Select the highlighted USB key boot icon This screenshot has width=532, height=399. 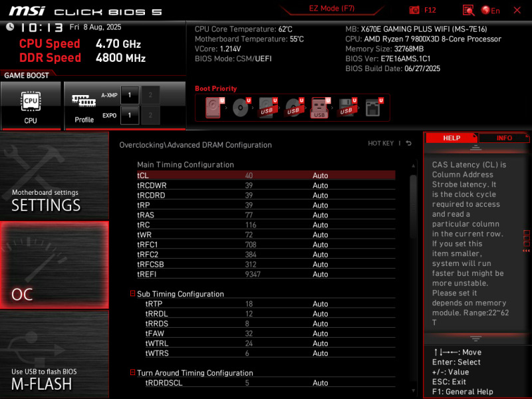(321, 108)
